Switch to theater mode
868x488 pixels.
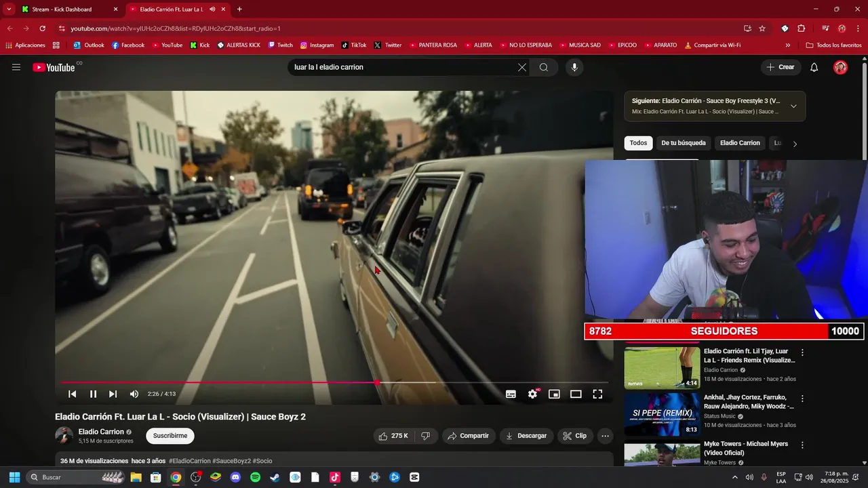[576, 394]
